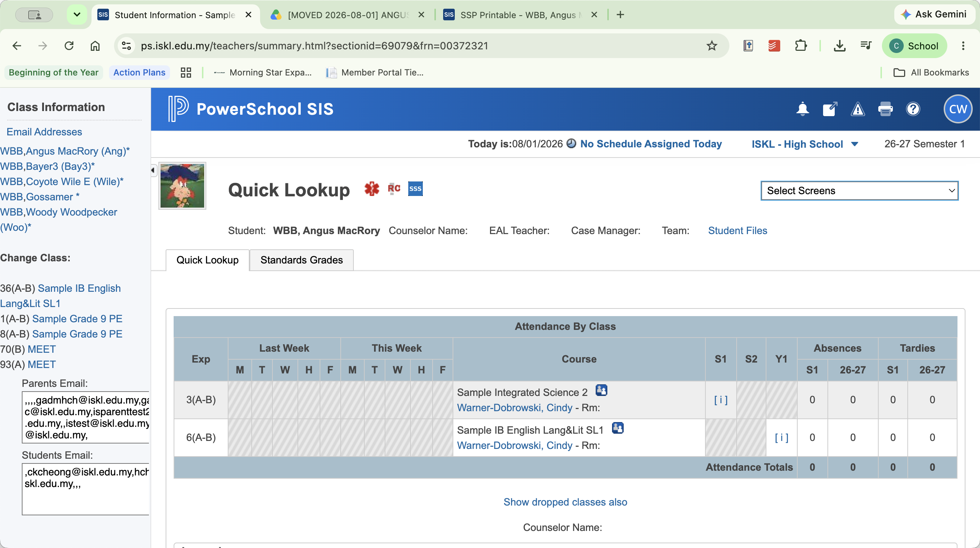Open the bookmark apps grid icon
980x548 pixels.
tap(186, 73)
